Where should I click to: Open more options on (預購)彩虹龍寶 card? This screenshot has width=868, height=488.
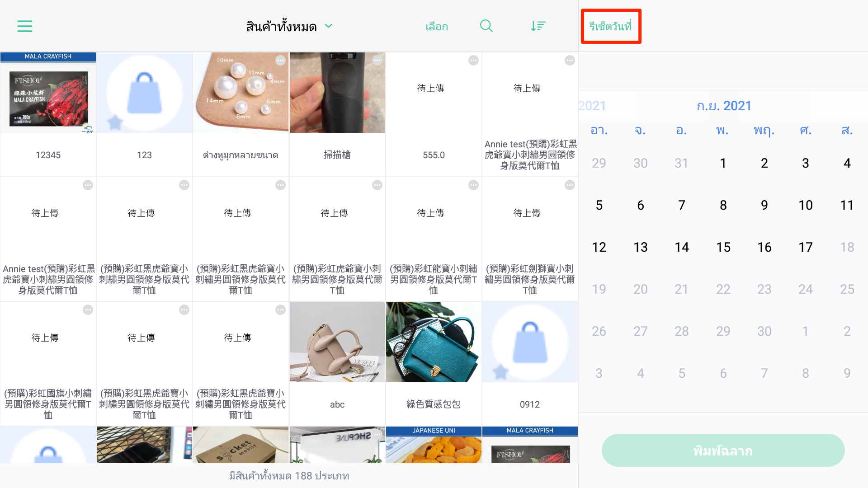[473, 185]
